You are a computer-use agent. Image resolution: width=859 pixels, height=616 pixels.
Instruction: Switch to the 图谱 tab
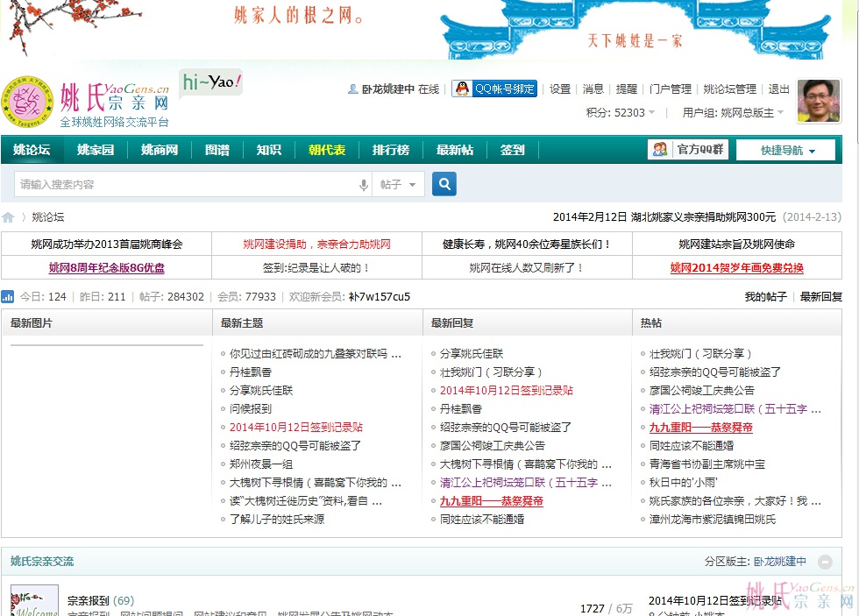point(217,150)
